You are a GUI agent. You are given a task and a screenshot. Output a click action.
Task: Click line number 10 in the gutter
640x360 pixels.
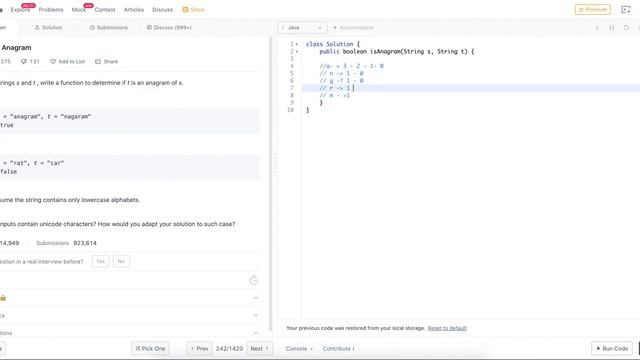290,110
